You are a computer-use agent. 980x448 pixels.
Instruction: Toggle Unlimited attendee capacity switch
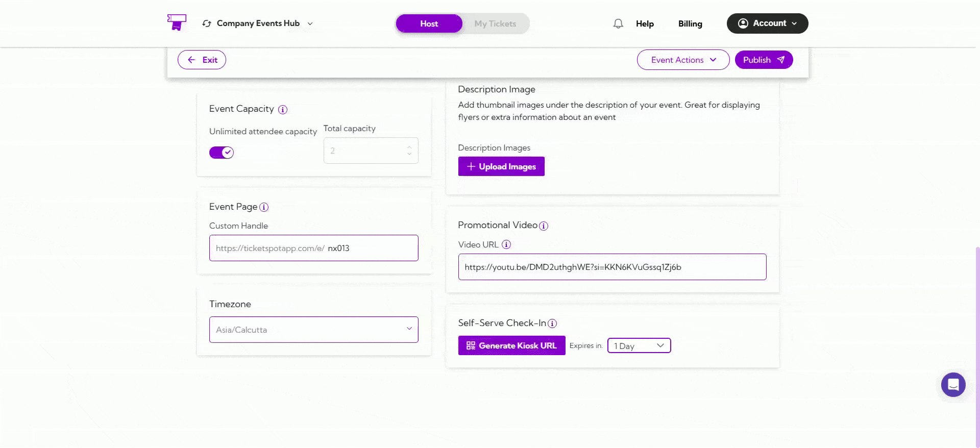[222, 153]
